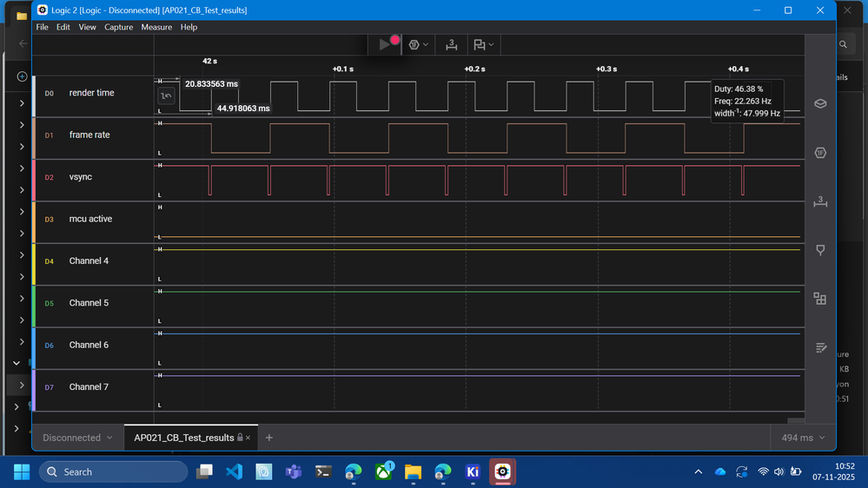Screen dimensions: 868x488
Task: Open the trigger view dropdown in toolbar
Action: [x=418, y=45]
